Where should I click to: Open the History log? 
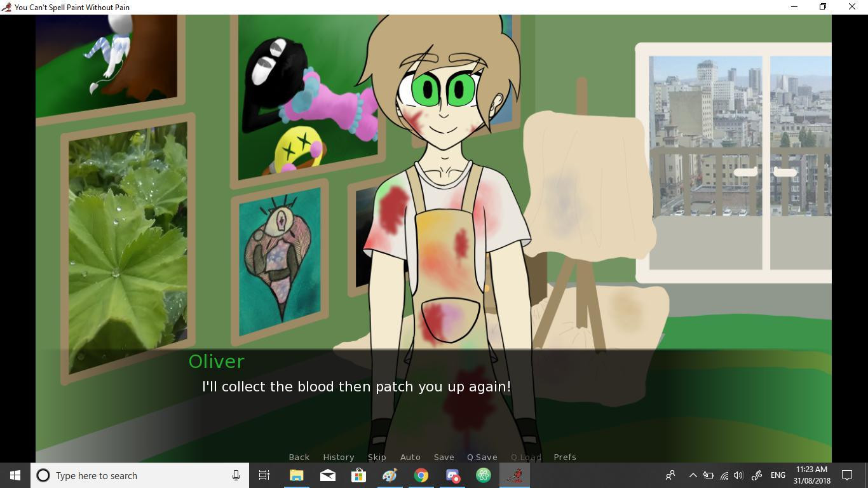(x=338, y=457)
